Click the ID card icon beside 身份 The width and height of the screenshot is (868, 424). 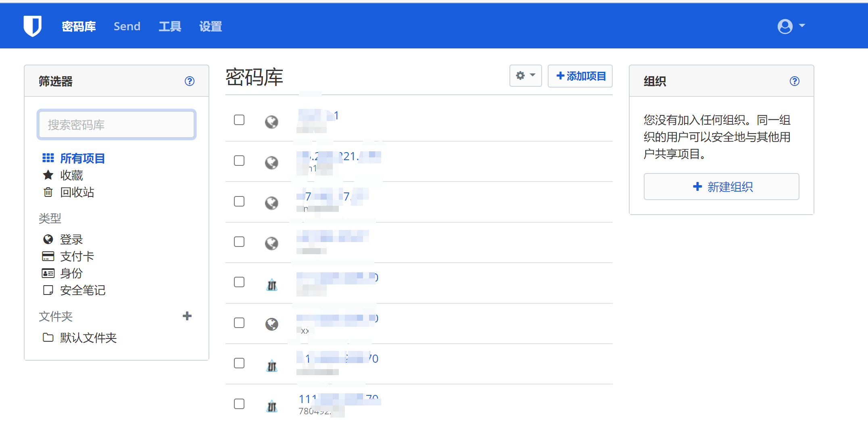point(48,273)
